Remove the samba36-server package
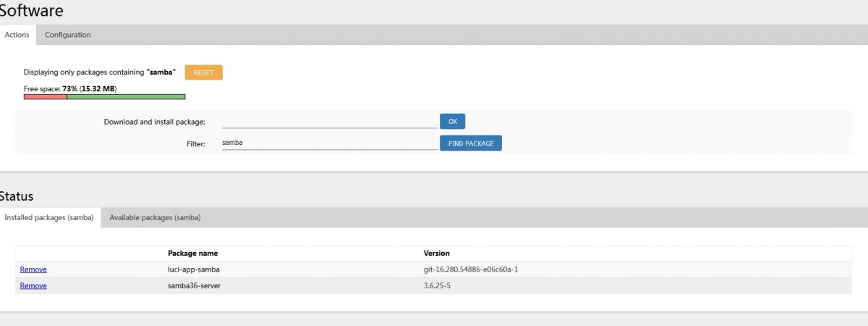The width and height of the screenshot is (868, 326). click(x=33, y=285)
